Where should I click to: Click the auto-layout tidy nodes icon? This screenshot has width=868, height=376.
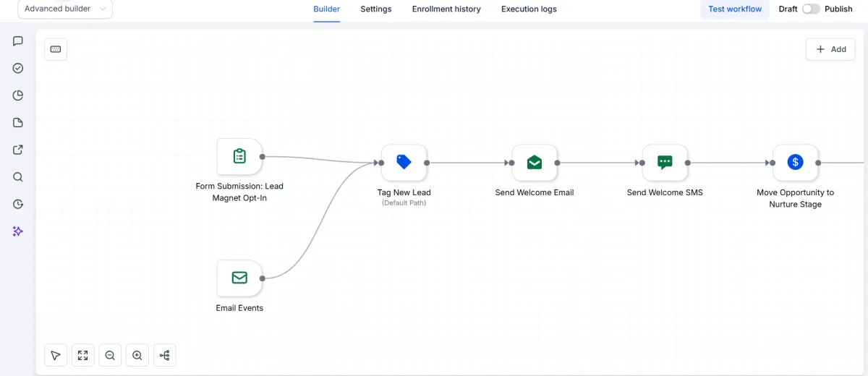pos(165,355)
